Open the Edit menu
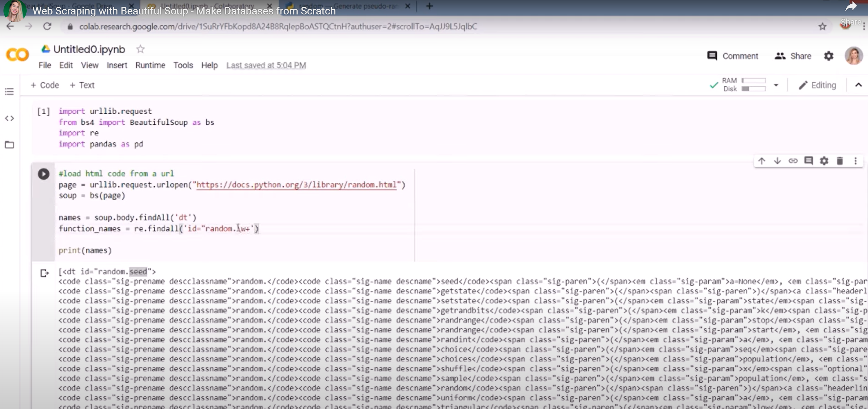 (x=66, y=65)
